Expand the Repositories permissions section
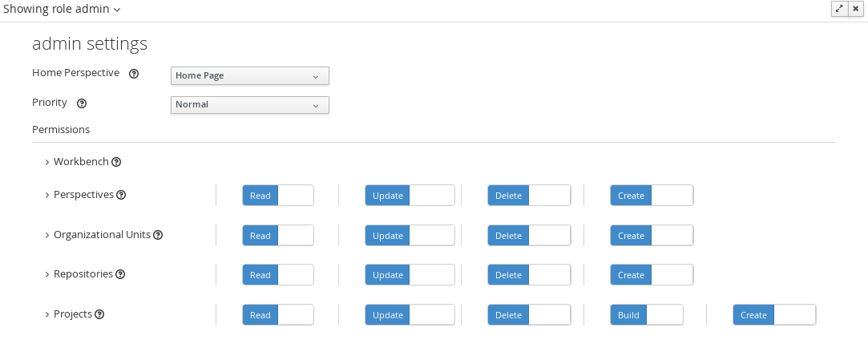868x344 pixels. point(47,274)
